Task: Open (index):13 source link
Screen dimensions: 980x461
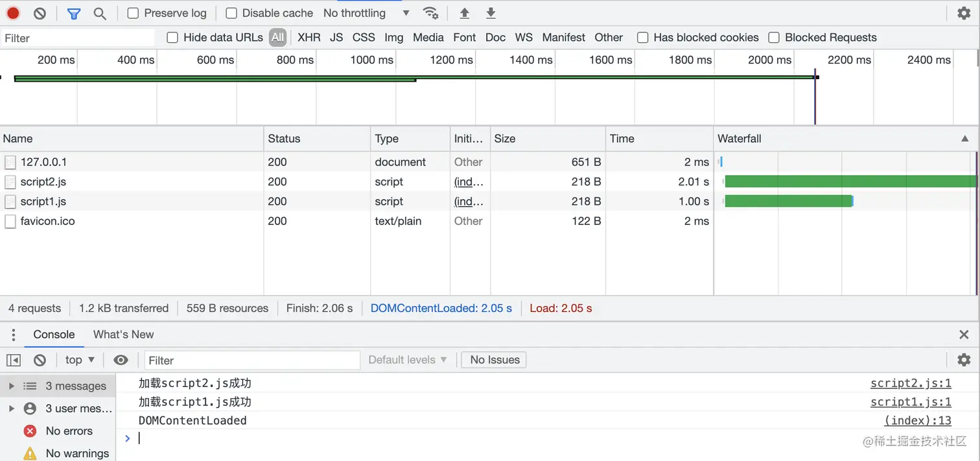Action: 918,421
